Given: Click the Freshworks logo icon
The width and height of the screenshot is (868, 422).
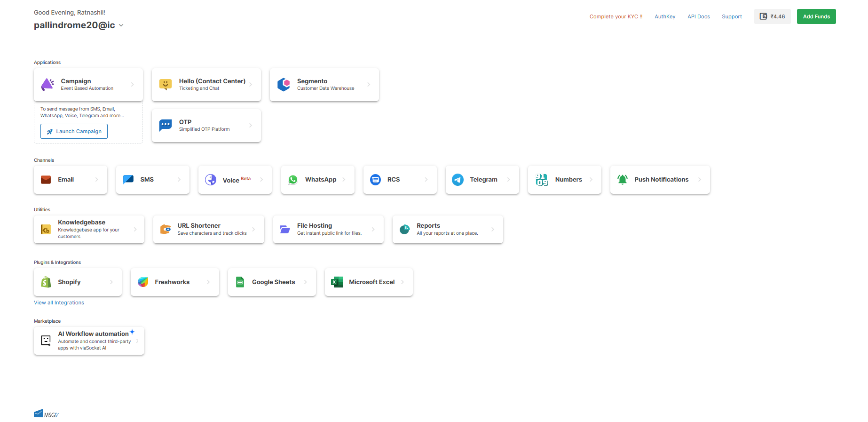Looking at the screenshot, I should (143, 282).
